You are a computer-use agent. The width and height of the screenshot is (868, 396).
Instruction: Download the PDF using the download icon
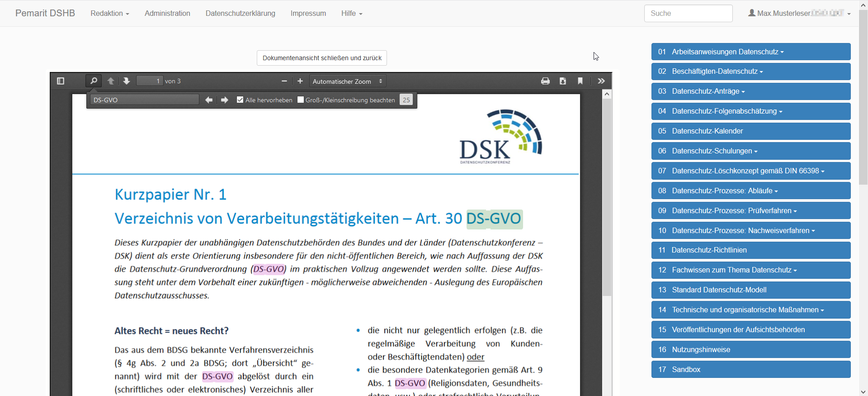(x=563, y=81)
